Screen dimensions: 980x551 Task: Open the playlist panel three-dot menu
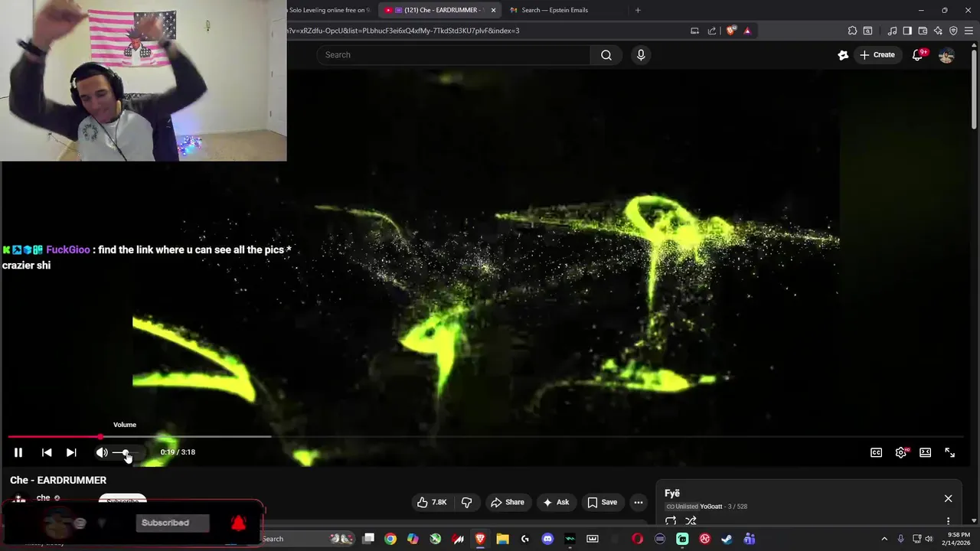tap(948, 521)
